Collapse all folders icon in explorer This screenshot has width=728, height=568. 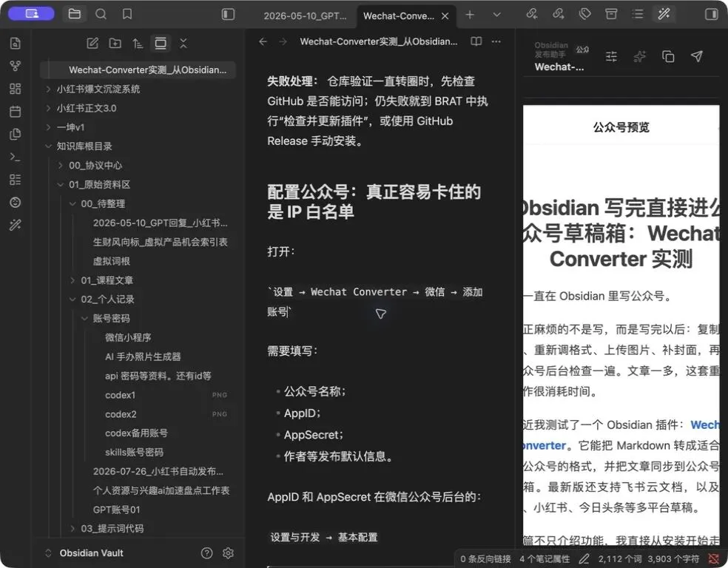[x=183, y=43]
